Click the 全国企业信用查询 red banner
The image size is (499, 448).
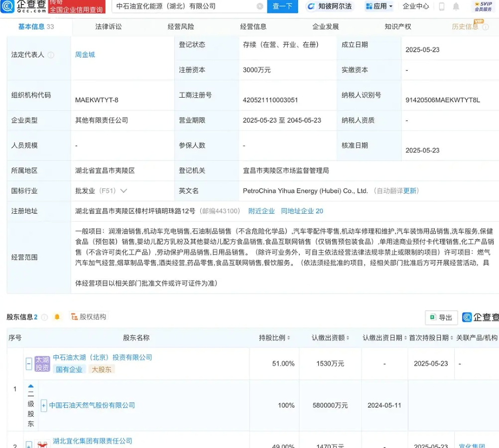(x=76, y=6)
